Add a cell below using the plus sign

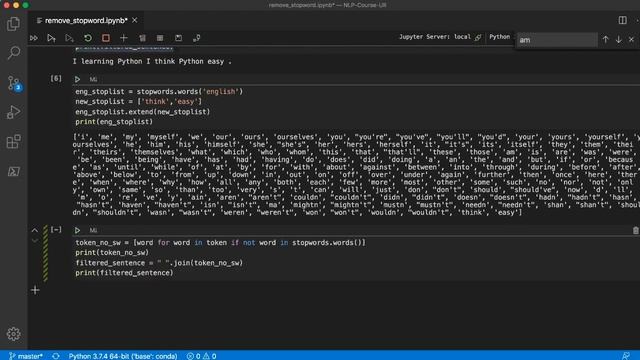click(x=35, y=290)
